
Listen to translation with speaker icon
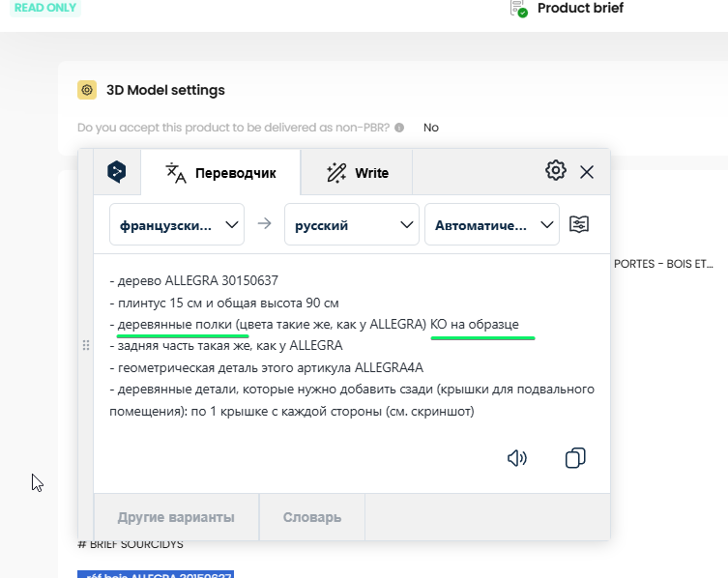[516, 458]
